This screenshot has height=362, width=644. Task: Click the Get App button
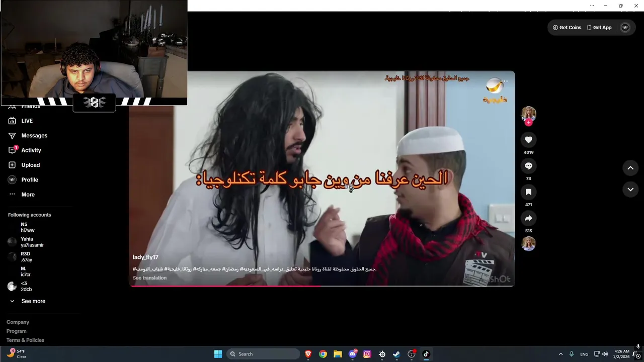tap(599, 28)
